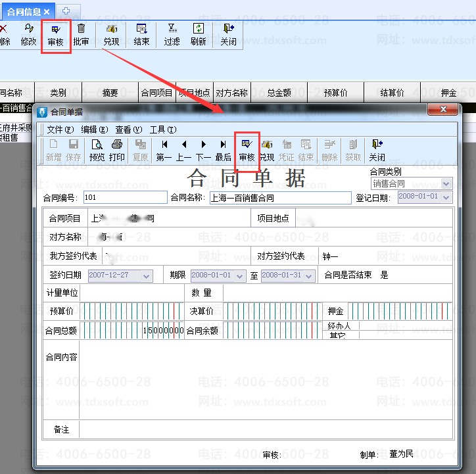Click the 总金额 column header
The image size is (476, 474).
pos(279,93)
